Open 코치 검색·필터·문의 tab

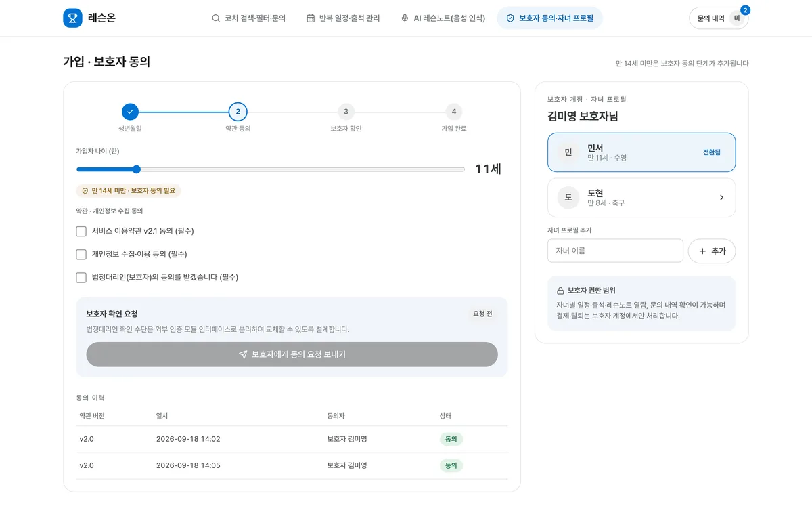click(x=248, y=18)
